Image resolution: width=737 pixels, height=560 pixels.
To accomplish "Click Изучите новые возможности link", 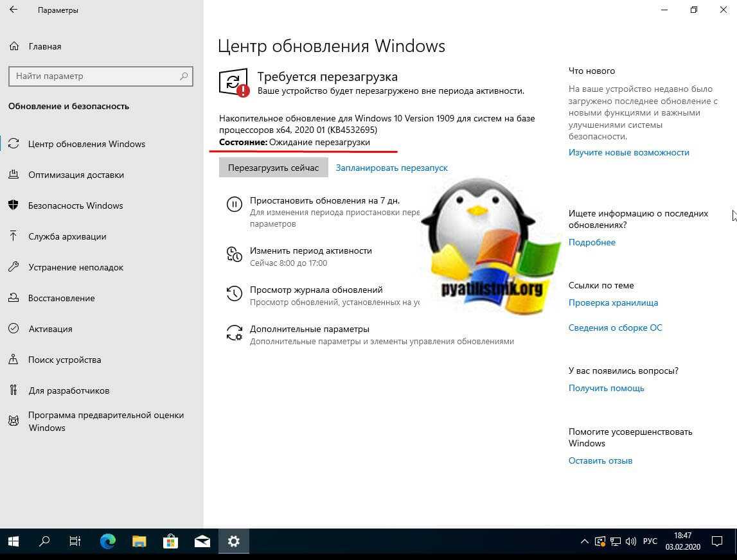I will pyautogui.click(x=628, y=152).
